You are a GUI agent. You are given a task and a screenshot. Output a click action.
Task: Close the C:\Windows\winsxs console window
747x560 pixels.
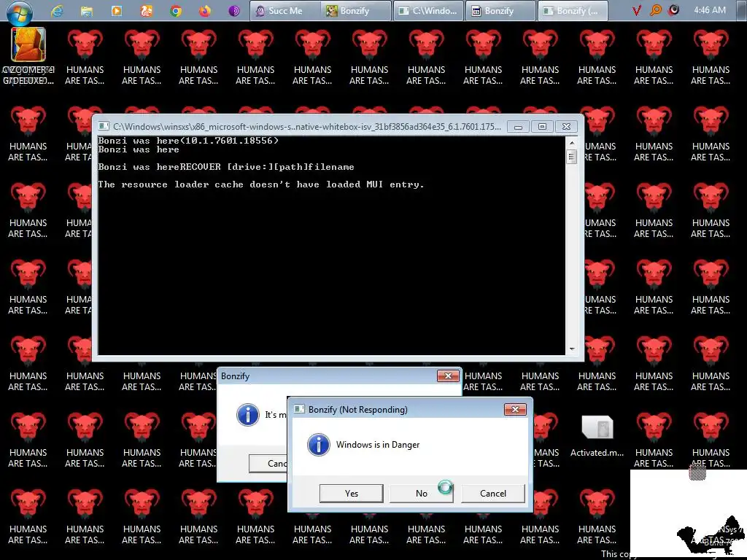[566, 127]
